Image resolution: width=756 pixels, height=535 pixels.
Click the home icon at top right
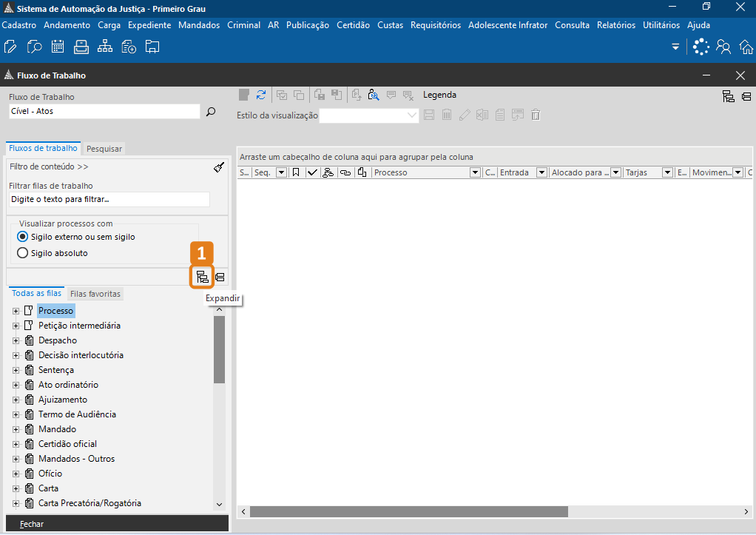[746, 47]
